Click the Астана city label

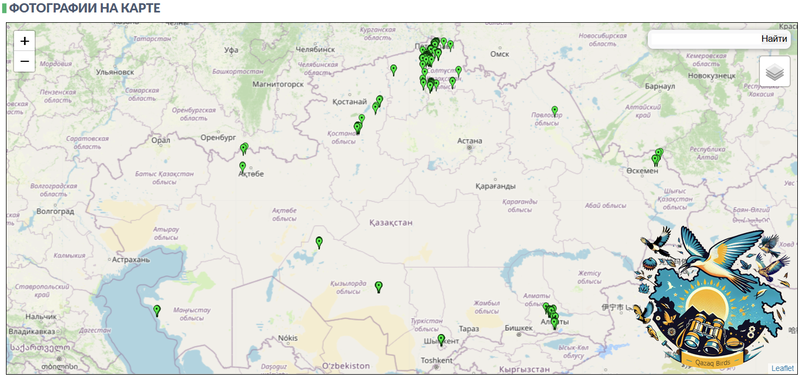[470, 141]
